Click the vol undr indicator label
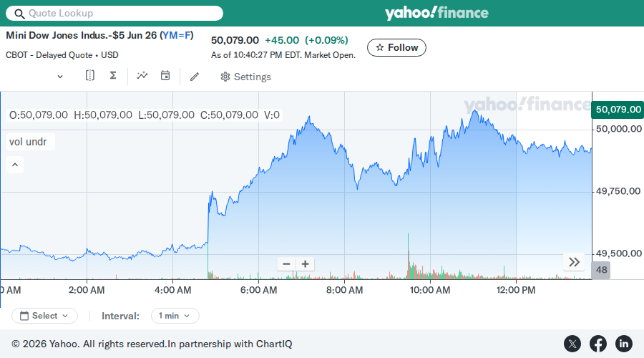 tap(28, 142)
